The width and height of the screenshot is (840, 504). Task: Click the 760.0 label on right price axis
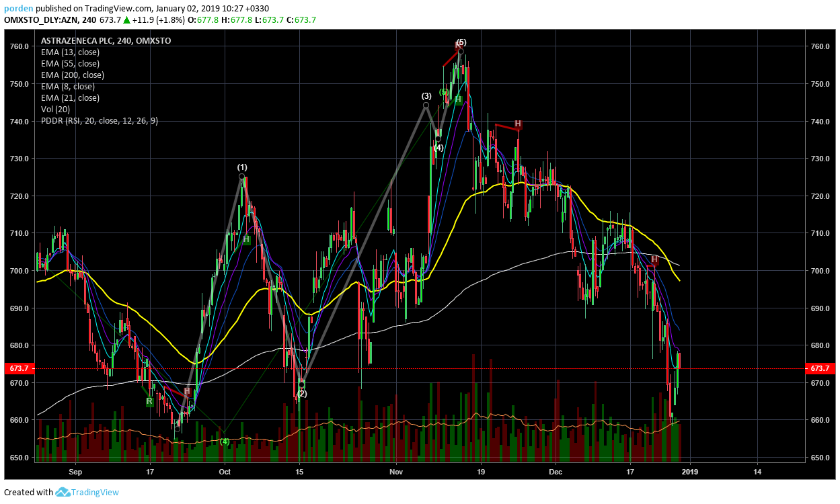(x=821, y=46)
